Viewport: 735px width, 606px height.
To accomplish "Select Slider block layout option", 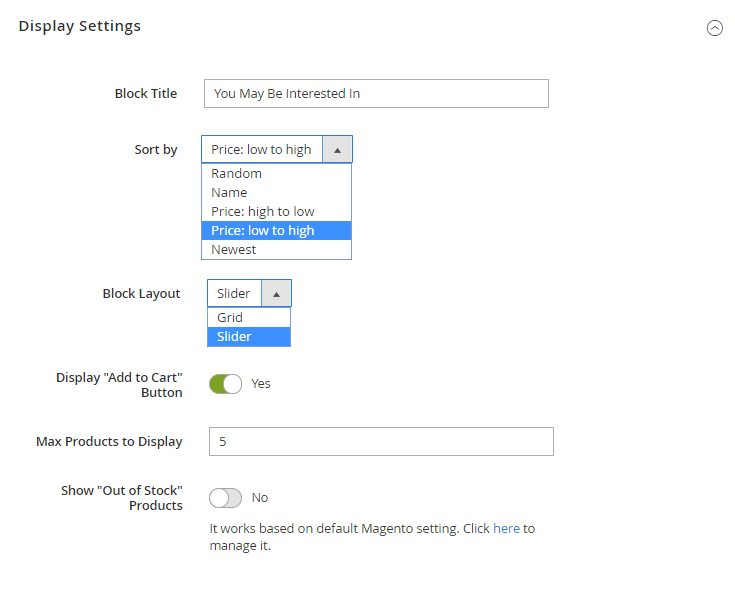I will coord(234,337).
